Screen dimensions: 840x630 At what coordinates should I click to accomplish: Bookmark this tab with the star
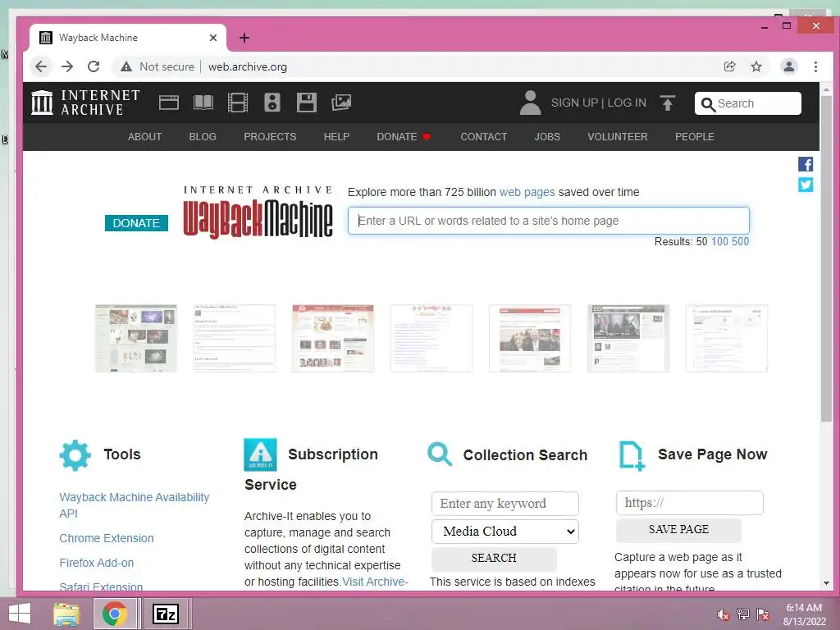[756, 66]
